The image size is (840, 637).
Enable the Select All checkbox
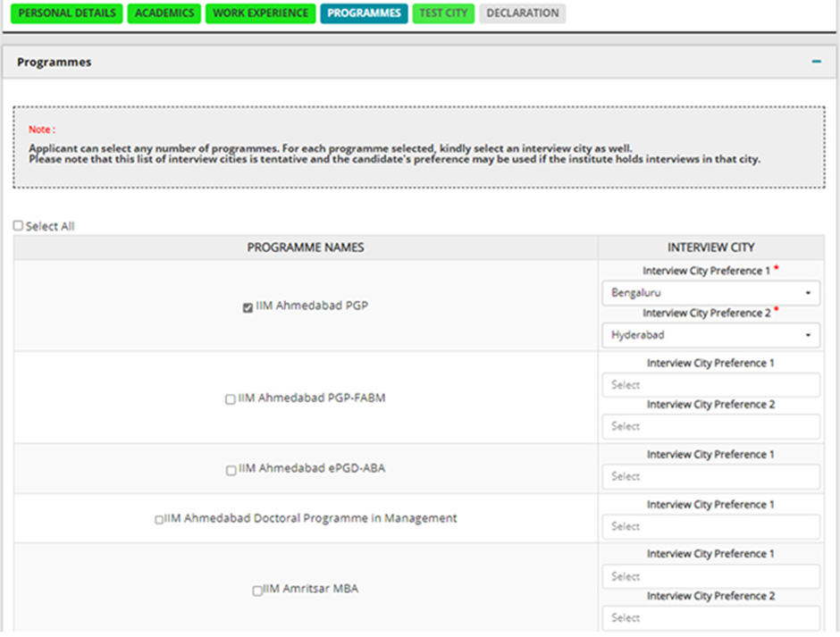pos(17,226)
